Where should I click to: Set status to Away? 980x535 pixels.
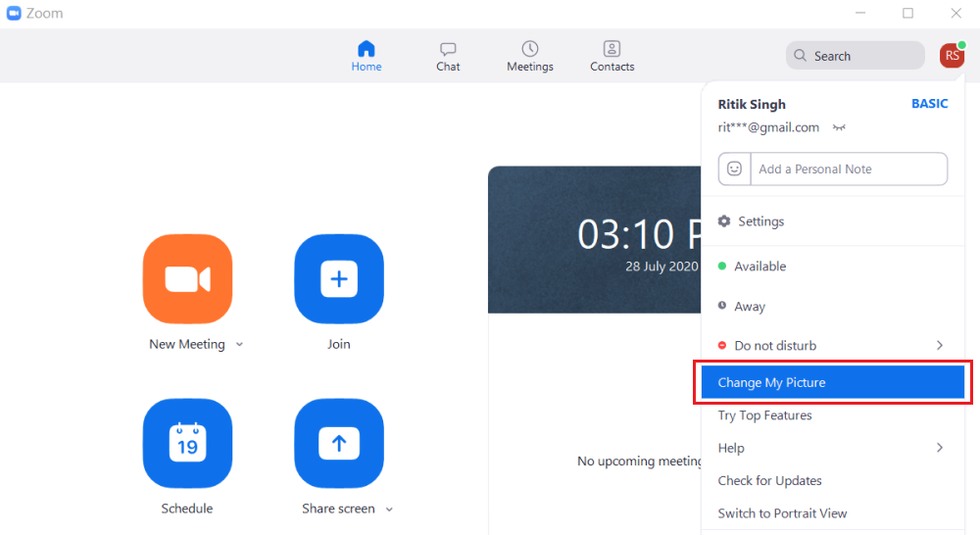832,307
